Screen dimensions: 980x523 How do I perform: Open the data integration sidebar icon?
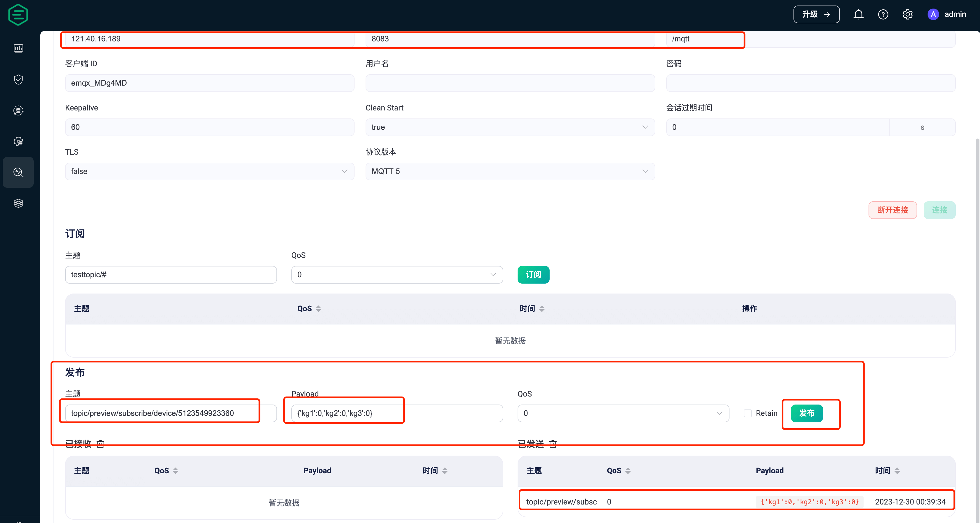pyautogui.click(x=18, y=110)
